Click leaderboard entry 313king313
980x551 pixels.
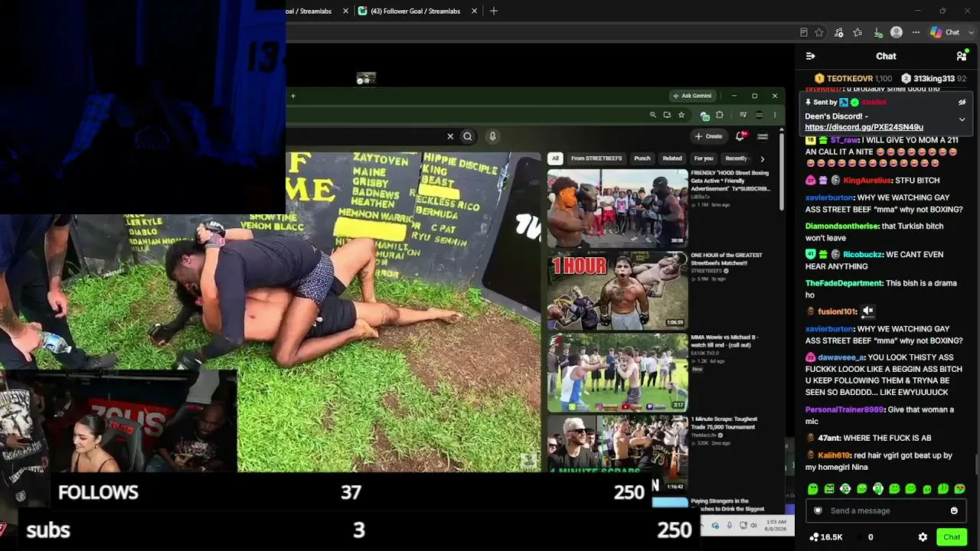tap(933, 79)
